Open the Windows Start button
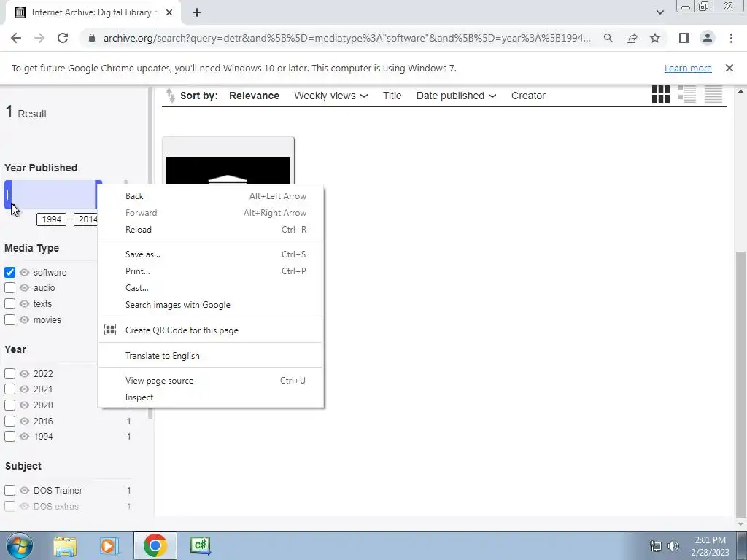The width and height of the screenshot is (747, 560). 20,545
